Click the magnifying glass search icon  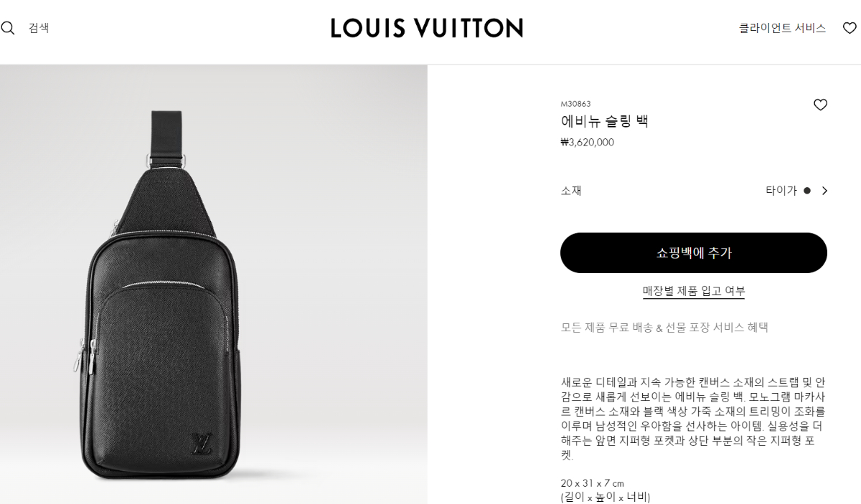(x=7, y=28)
